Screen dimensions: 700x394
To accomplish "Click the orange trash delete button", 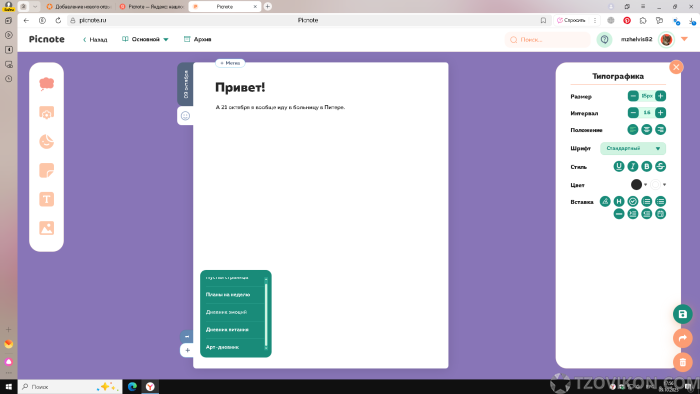I will [683, 362].
